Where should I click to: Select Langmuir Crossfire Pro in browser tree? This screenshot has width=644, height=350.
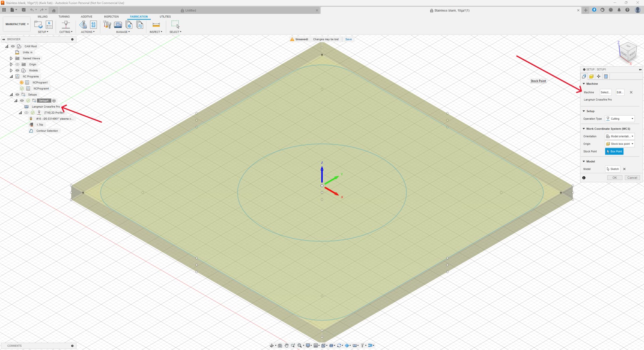tap(46, 107)
